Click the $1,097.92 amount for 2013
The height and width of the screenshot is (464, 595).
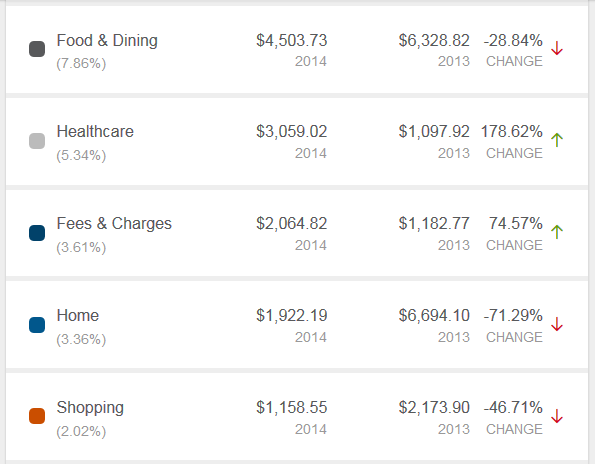[434, 132]
